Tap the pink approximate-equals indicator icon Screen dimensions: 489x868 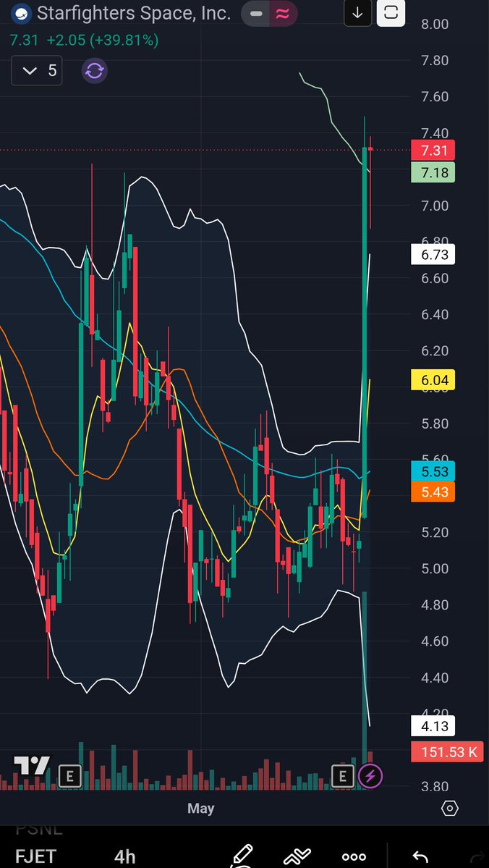[x=284, y=14]
